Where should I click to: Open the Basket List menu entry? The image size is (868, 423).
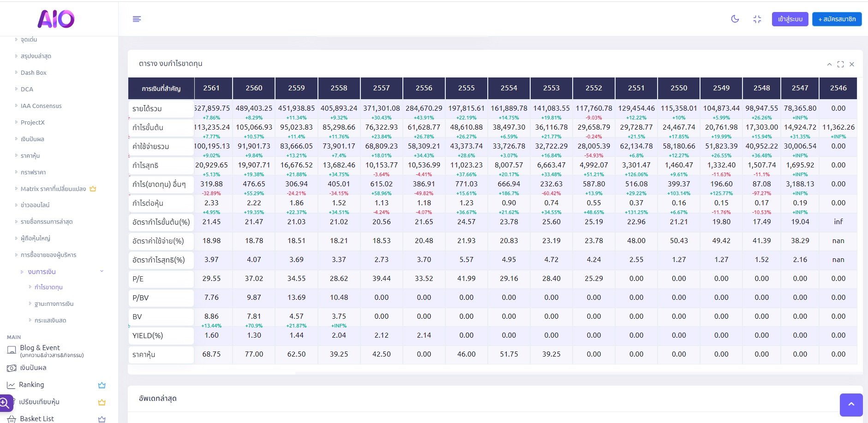pos(37,418)
